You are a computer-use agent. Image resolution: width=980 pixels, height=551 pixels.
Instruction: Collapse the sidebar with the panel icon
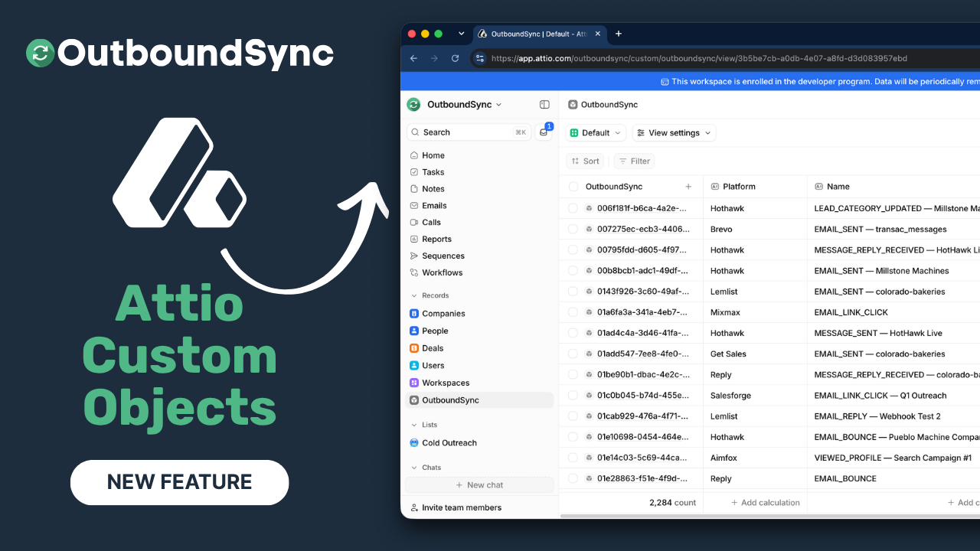click(x=544, y=105)
